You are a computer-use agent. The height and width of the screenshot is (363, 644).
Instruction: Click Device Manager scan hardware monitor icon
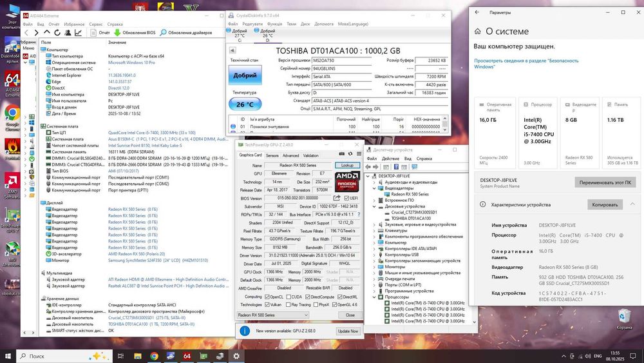coord(414,167)
